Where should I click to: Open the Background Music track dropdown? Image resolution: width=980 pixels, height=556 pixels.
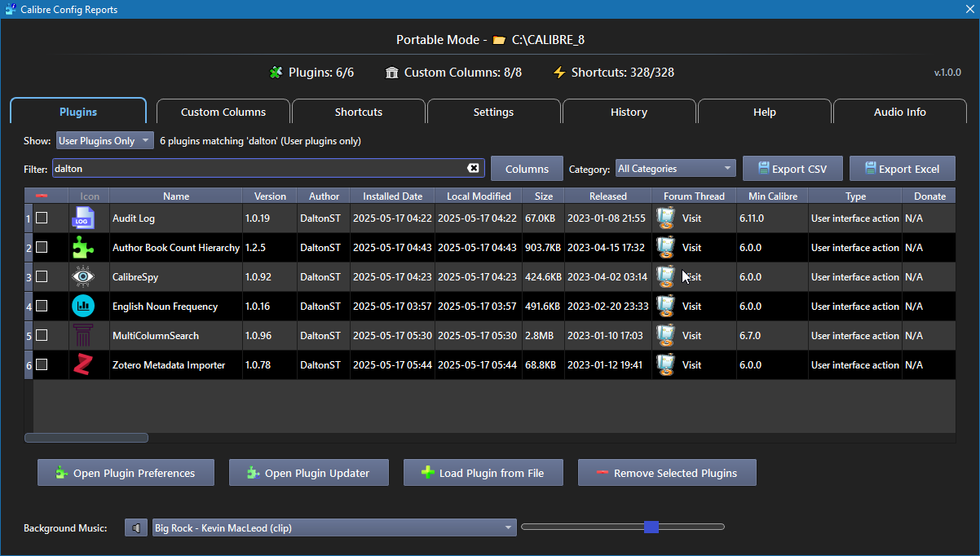click(334, 527)
